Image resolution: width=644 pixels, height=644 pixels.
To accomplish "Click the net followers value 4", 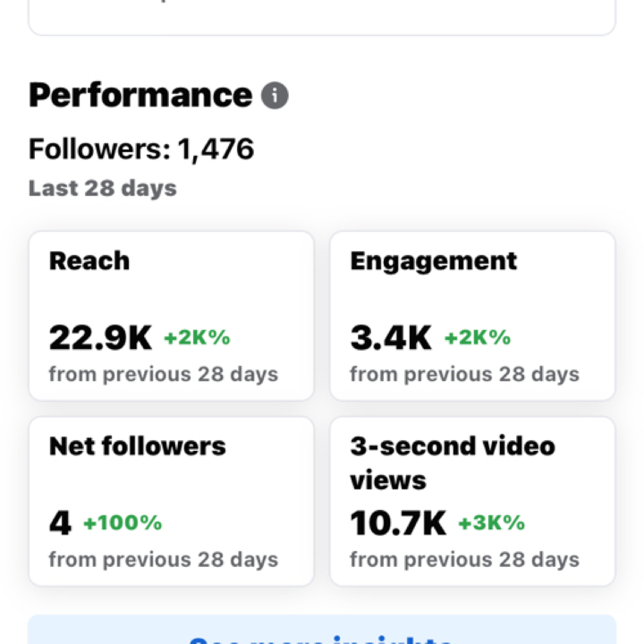I will coord(60,523).
